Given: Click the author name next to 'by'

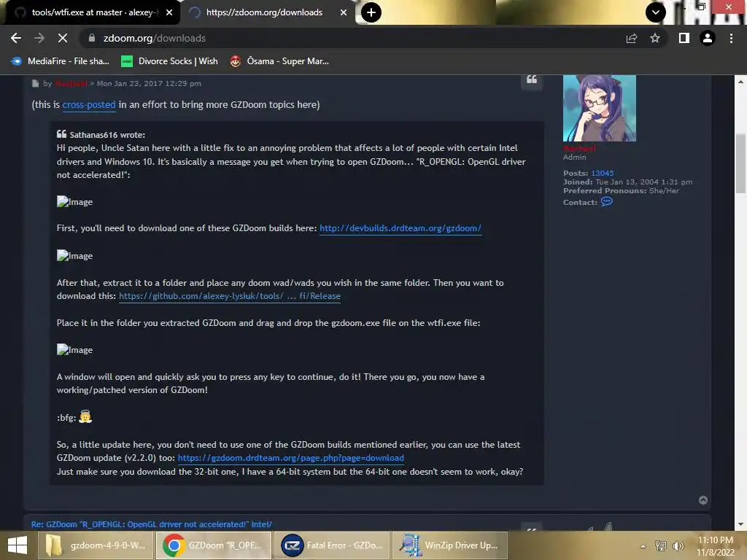Looking at the screenshot, I should [x=71, y=83].
